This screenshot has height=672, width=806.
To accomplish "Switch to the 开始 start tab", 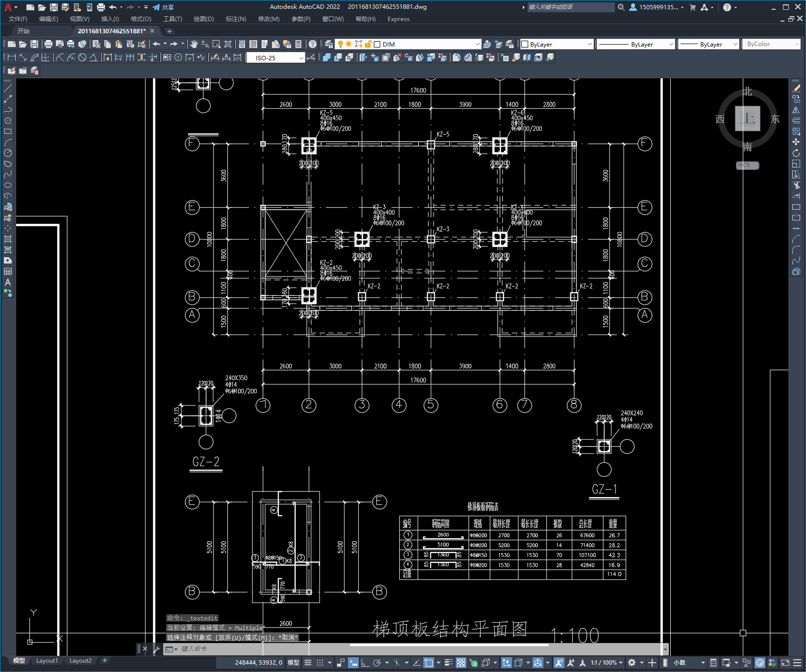I will point(24,31).
